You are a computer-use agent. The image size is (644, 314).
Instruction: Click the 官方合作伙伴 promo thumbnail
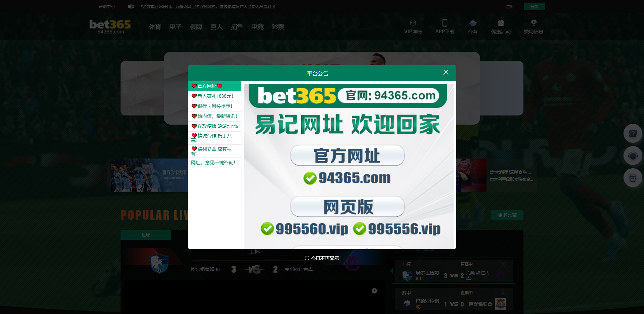[149, 175]
